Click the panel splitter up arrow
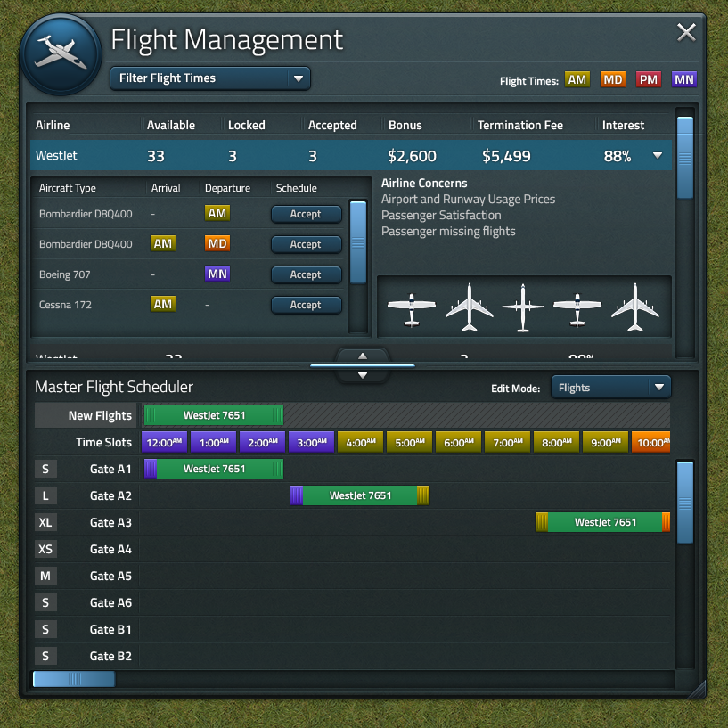Screen dimensions: 728x728 tap(363, 356)
